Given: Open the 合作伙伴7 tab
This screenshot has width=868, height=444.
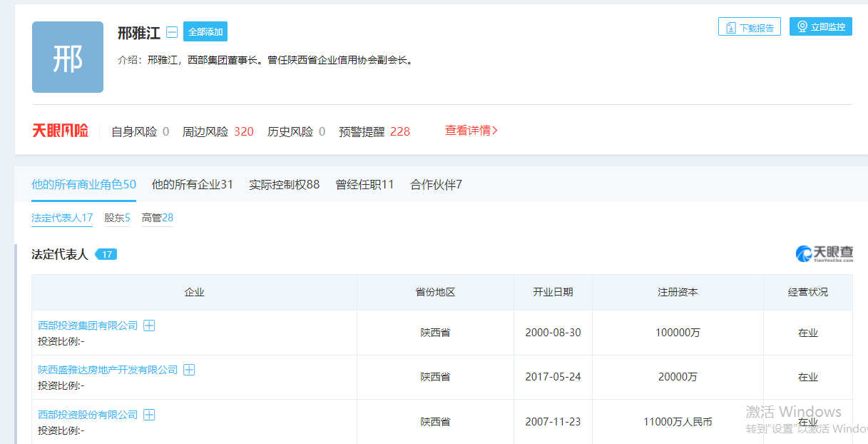Looking at the screenshot, I should [x=436, y=185].
